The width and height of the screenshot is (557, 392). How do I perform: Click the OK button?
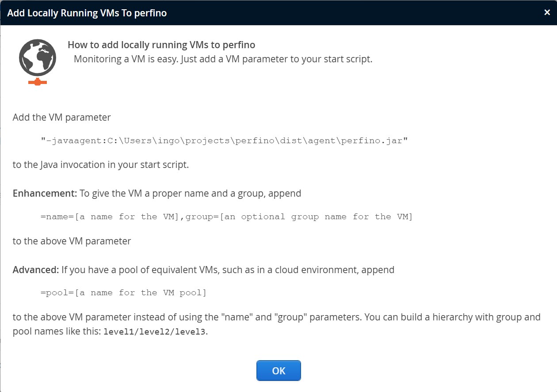tap(278, 371)
